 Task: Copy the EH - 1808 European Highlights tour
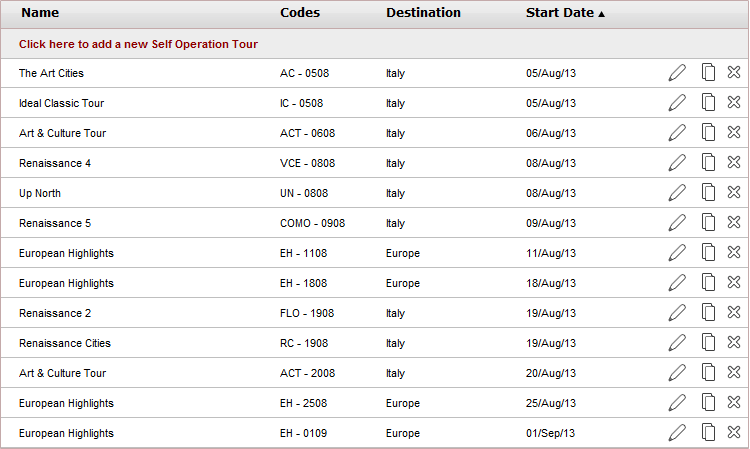708,282
